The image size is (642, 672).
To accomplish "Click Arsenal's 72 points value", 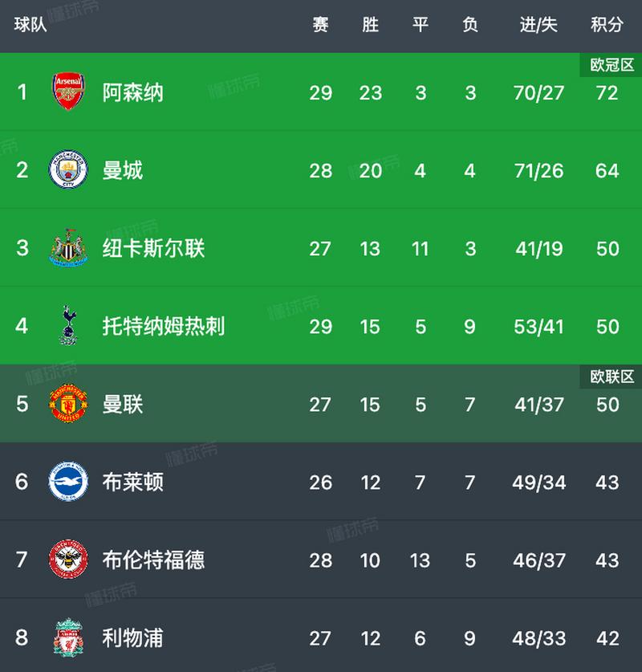I will 607,93.
